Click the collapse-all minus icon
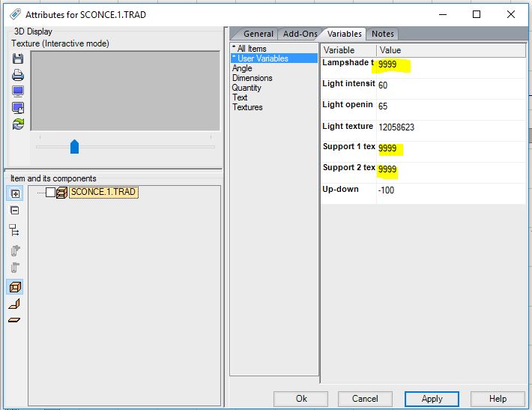 tap(15, 211)
